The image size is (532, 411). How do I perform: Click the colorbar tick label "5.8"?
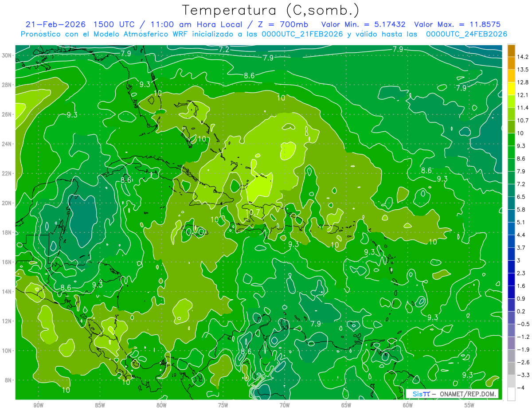coord(521,209)
